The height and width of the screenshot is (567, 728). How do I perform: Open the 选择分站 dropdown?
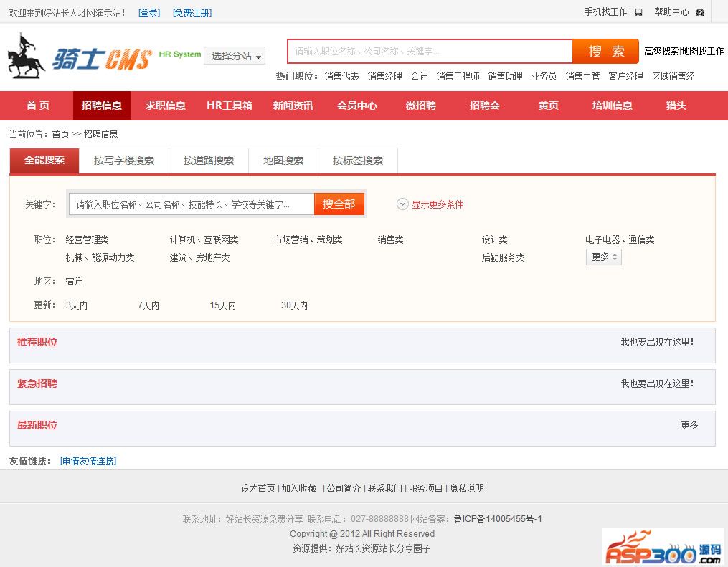click(235, 56)
